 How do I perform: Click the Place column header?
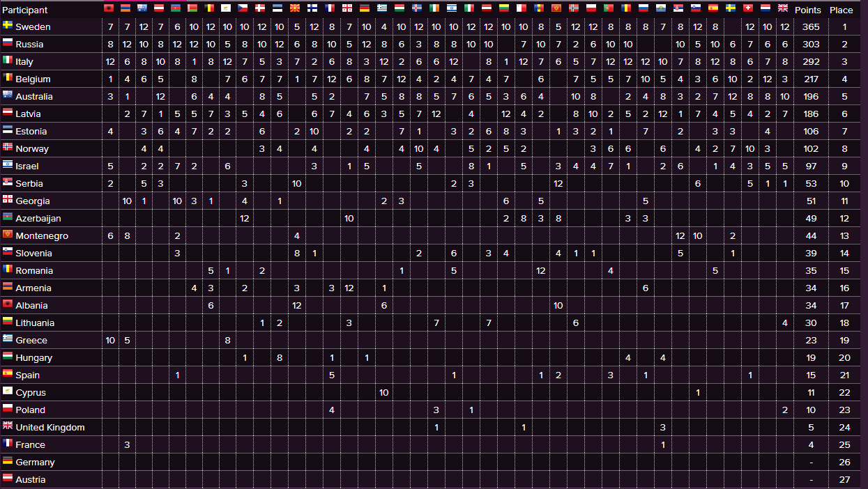coord(842,10)
